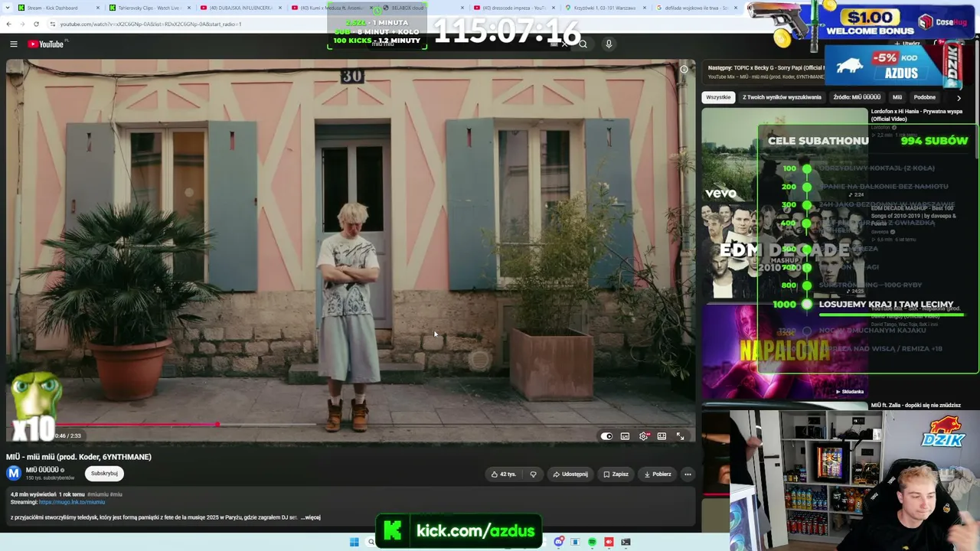The image size is (980, 551).
Task: Open the red AnyDesk taskbar icon
Action: 609,542
